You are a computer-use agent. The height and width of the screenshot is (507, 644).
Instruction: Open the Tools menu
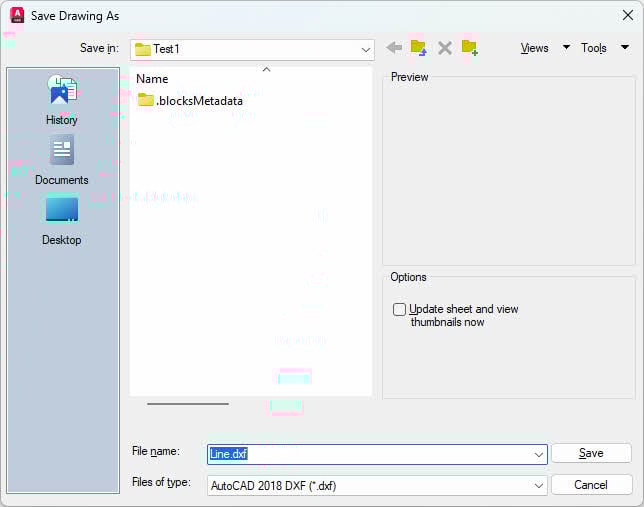pyautogui.click(x=593, y=48)
